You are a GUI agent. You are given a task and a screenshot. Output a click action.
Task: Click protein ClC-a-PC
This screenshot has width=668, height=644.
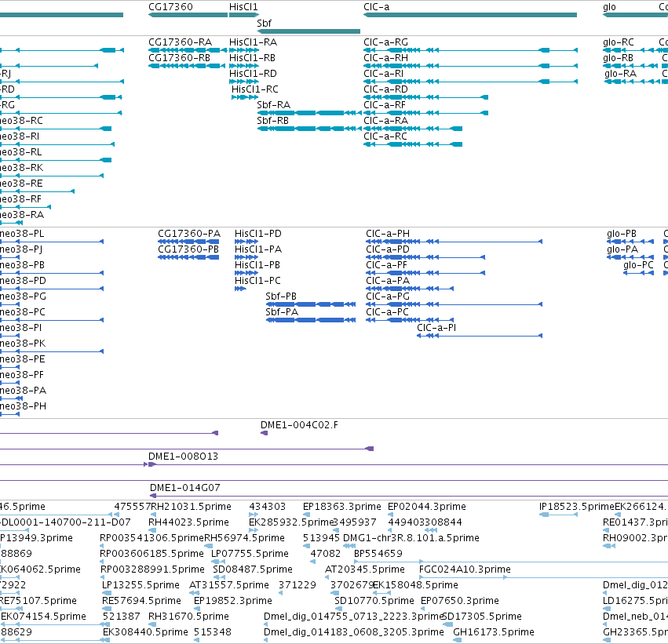click(410, 321)
